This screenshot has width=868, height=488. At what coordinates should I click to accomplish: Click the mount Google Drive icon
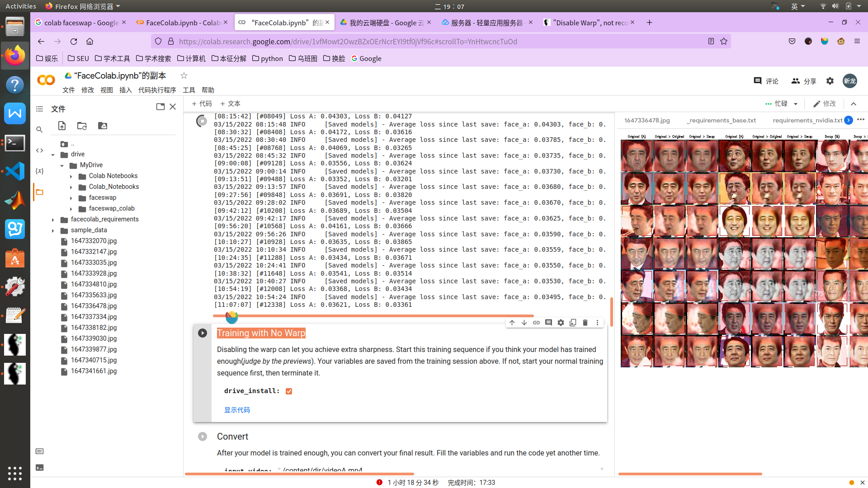pyautogui.click(x=103, y=126)
